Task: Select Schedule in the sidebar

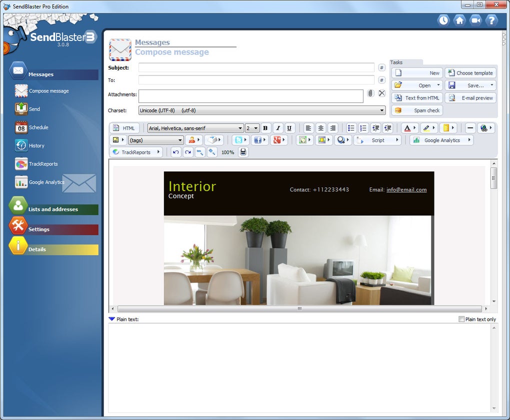Action: 38,127
